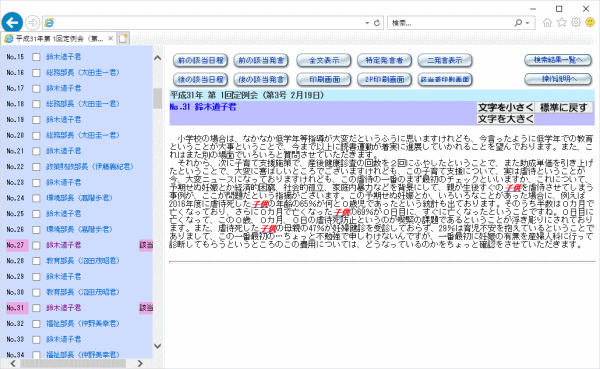Image resolution: width=600 pixels, height=369 pixels.
Task: Tick the checkbox for No.28
Action: tap(36, 261)
